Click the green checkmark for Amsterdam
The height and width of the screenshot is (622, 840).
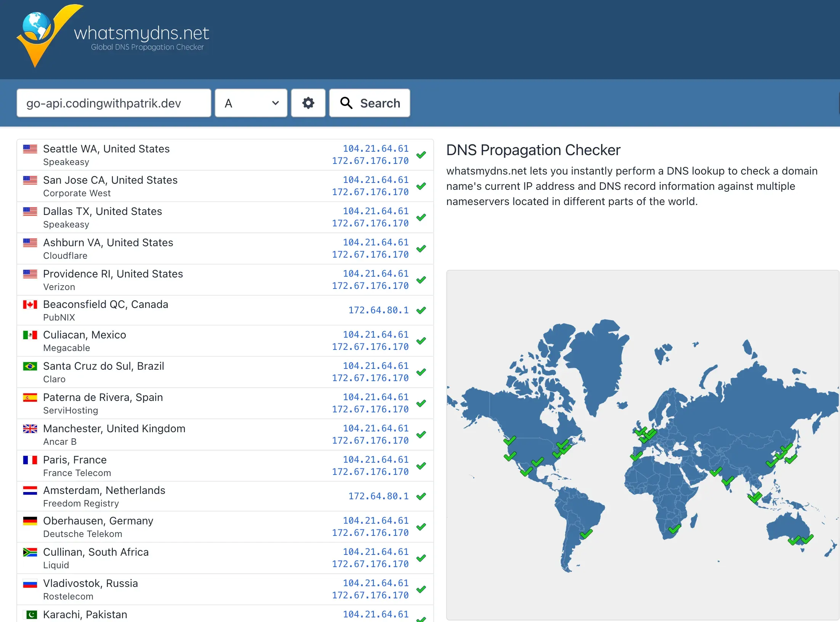[422, 496]
